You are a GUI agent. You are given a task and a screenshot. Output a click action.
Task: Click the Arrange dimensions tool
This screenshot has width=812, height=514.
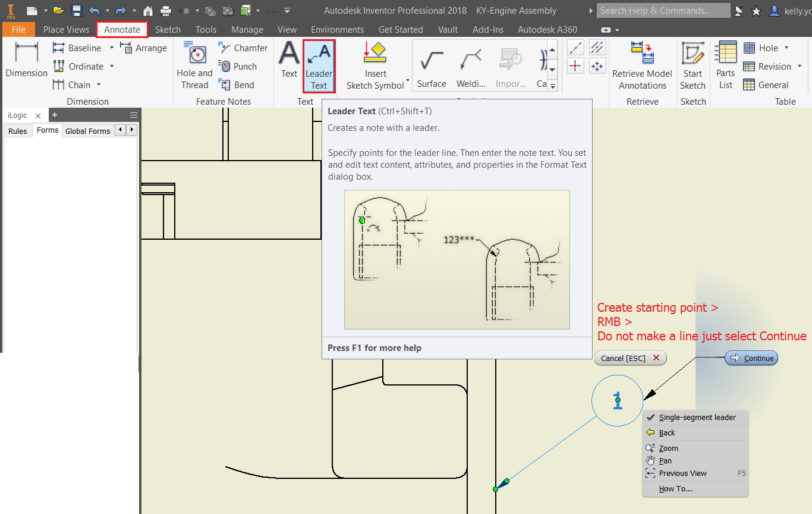coord(143,48)
